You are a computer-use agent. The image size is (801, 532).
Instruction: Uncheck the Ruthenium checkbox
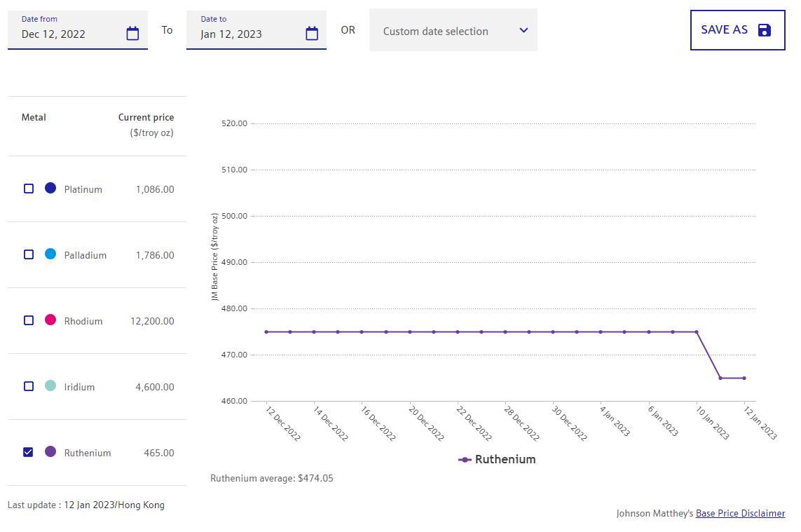tap(29, 452)
